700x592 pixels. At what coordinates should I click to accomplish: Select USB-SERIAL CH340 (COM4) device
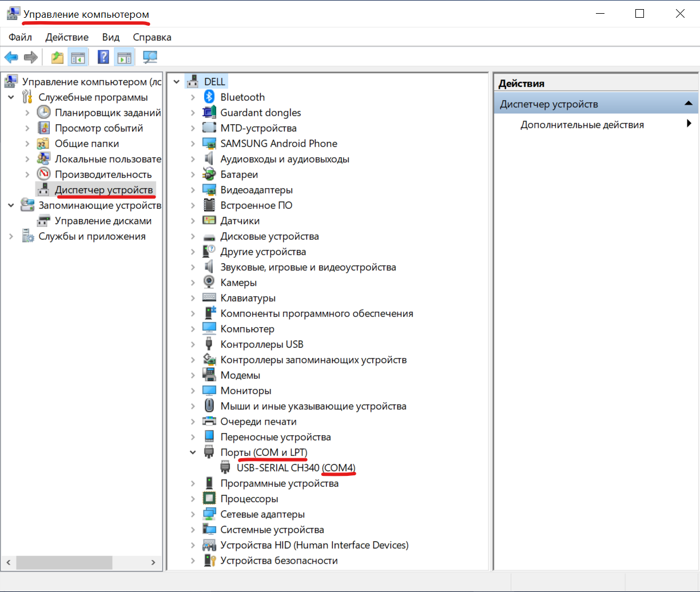pyautogui.click(x=296, y=468)
